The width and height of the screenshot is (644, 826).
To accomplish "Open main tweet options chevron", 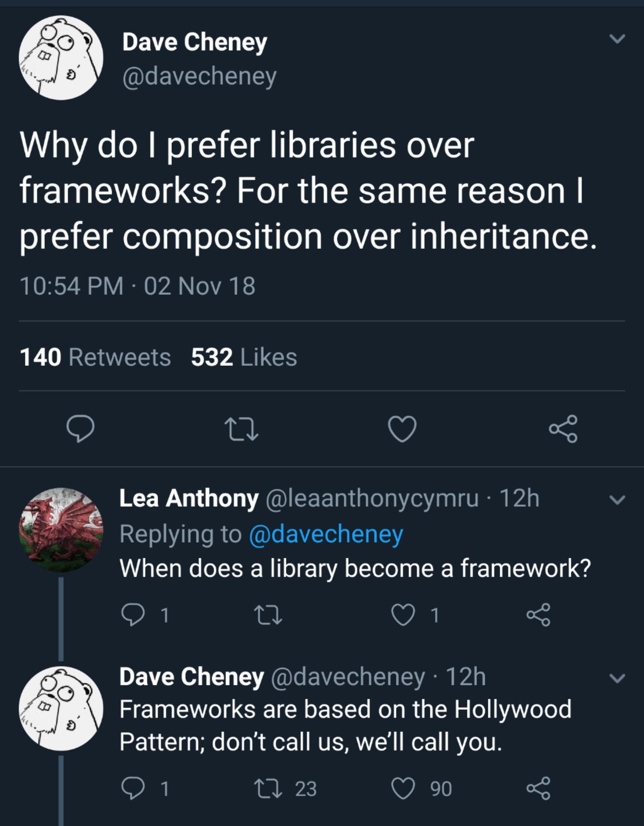I will click(x=617, y=39).
